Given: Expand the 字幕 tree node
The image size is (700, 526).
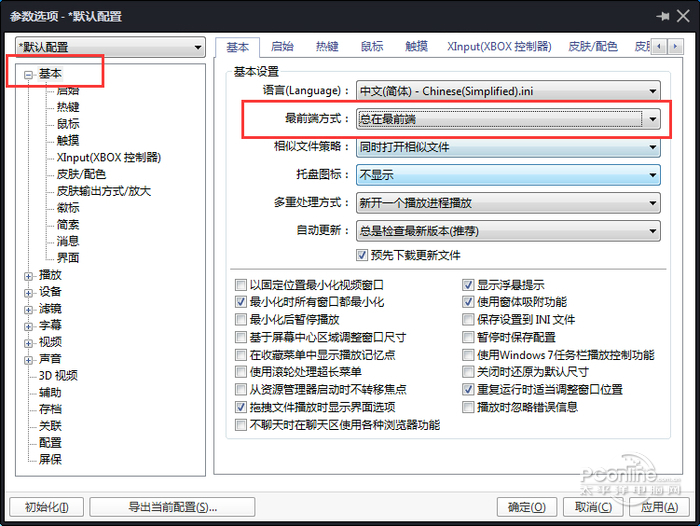Looking at the screenshot, I should [29, 326].
